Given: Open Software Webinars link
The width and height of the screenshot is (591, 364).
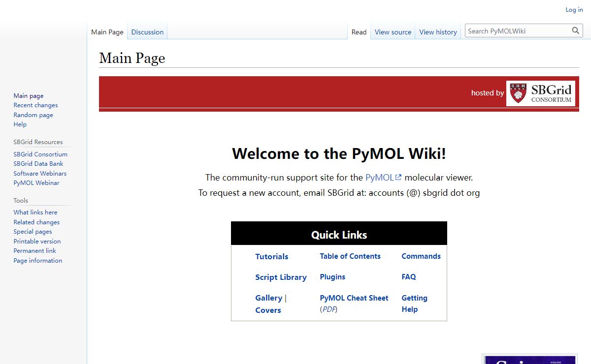Looking at the screenshot, I should click(x=40, y=174).
